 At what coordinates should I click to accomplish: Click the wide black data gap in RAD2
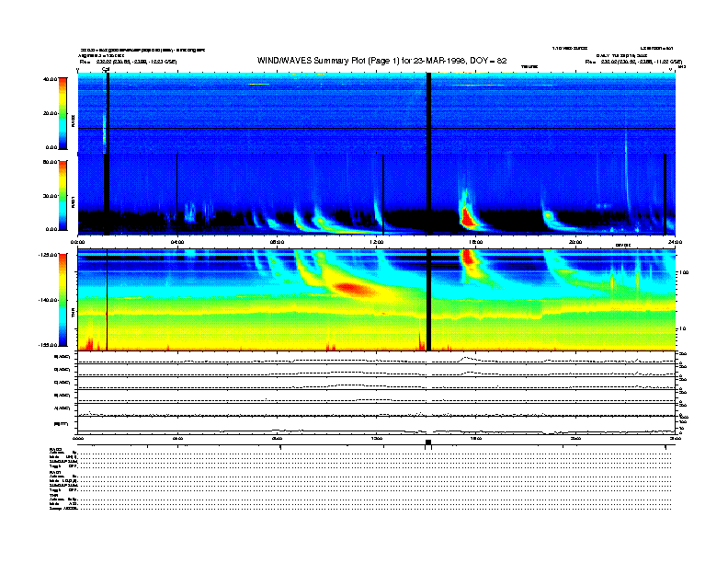tap(428, 113)
